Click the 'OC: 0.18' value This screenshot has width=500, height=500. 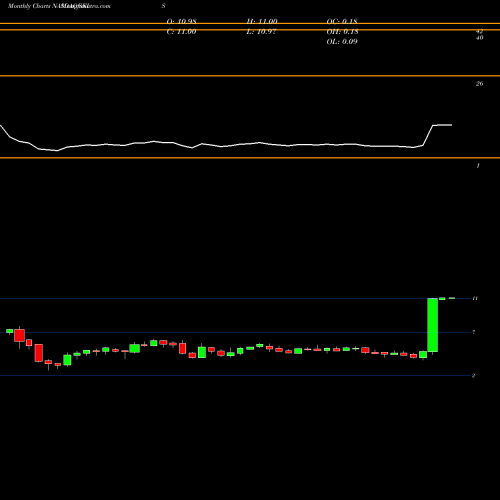click(x=342, y=21)
